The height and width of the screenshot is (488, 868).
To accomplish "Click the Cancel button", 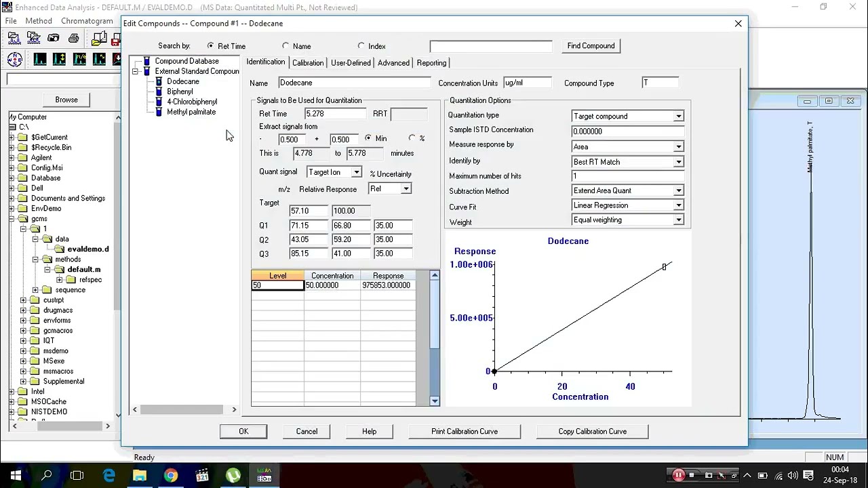I will tap(307, 431).
